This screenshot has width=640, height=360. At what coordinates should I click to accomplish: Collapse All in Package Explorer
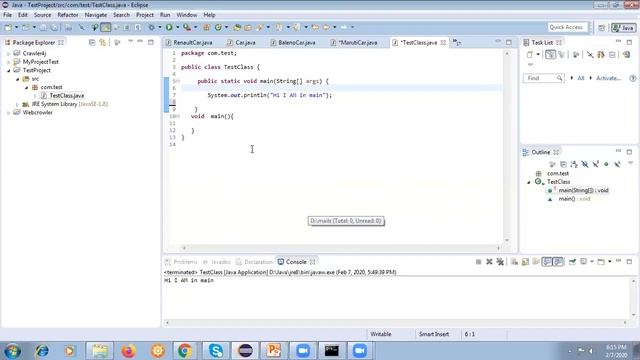click(x=92, y=42)
